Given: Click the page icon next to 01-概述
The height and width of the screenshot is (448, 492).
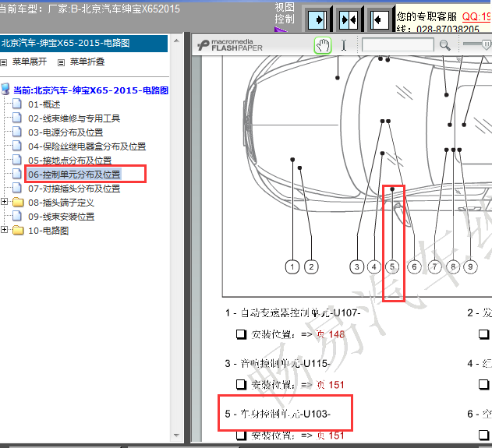Looking at the screenshot, I should (17, 104).
